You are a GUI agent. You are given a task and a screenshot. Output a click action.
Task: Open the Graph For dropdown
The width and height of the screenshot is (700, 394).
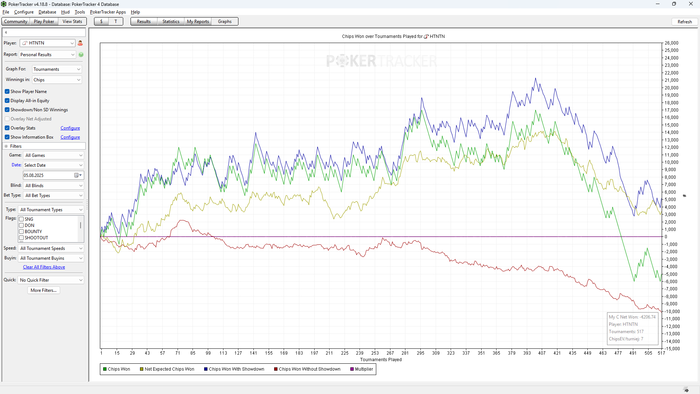pos(57,69)
